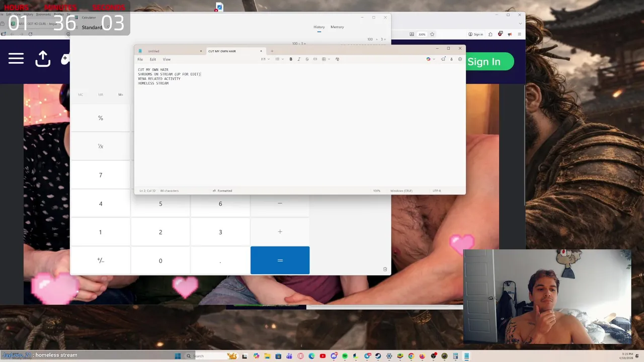Click Calculator digit 7
Viewport: 644px width, 362px height.
(100, 175)
